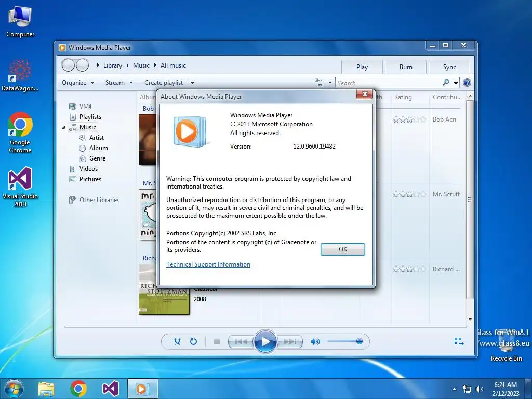Screen dimensions: 532x399
Task: Open the Sync tab
Action: click(x=449, y=67)
